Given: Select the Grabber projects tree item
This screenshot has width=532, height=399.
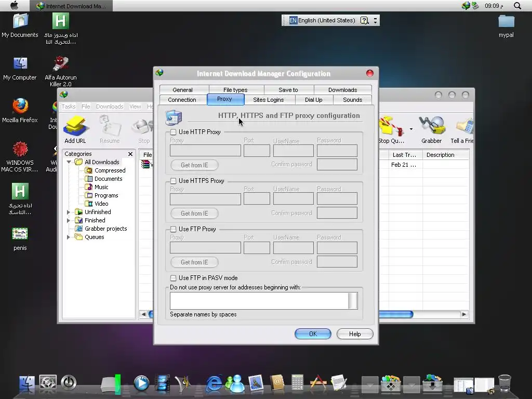Looking at the screenshot, I should click(106, 229).
